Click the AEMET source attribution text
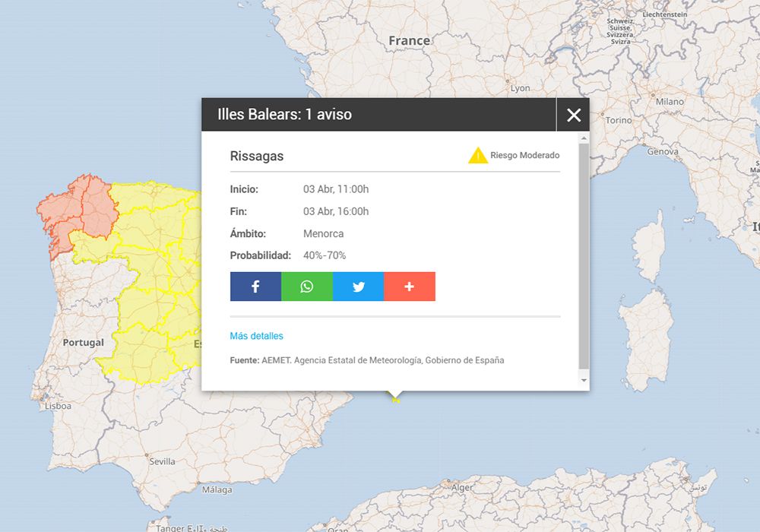 click(x=367, y=360)
